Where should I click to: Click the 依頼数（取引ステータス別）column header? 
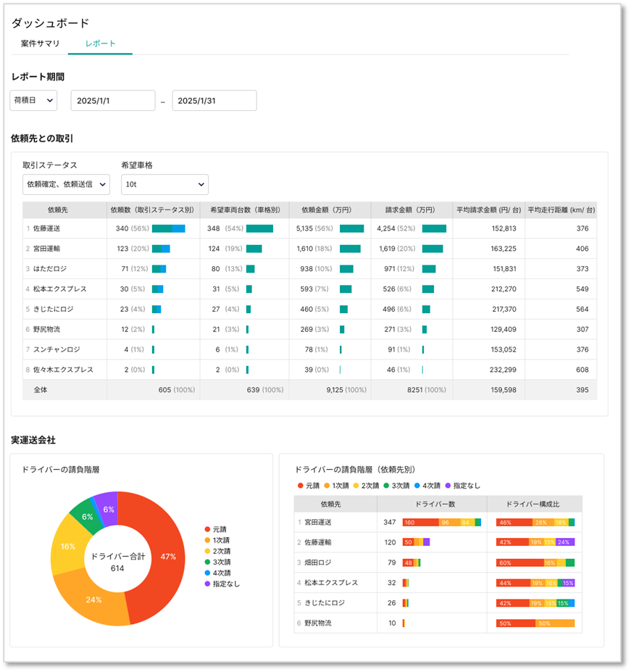point(153,210)
